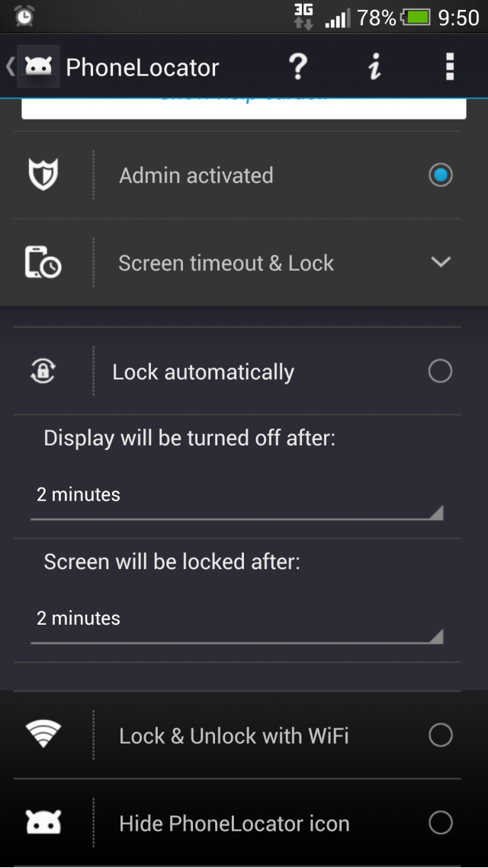Tap the white button above Admin activated
This screenshot has height=868, width=488.
tap(243, 108)
